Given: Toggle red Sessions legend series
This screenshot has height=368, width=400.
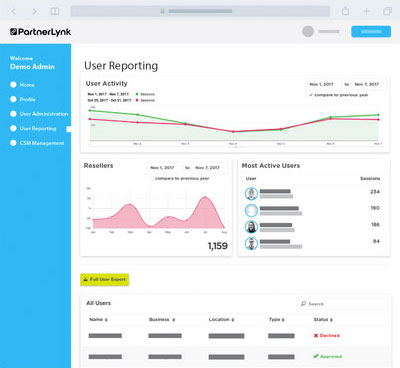Looking at the screenshot, I should (145, 100).
